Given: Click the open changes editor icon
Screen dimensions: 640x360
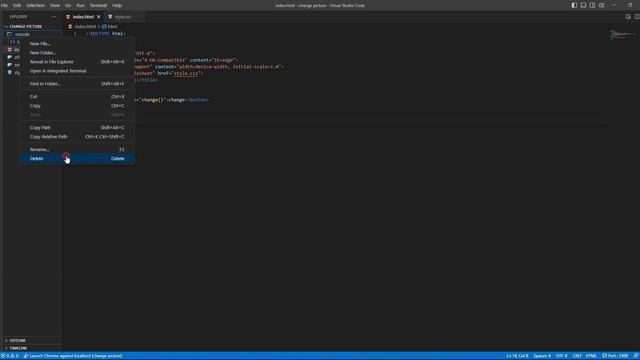Looking at the screenshot, I should 628,17.
